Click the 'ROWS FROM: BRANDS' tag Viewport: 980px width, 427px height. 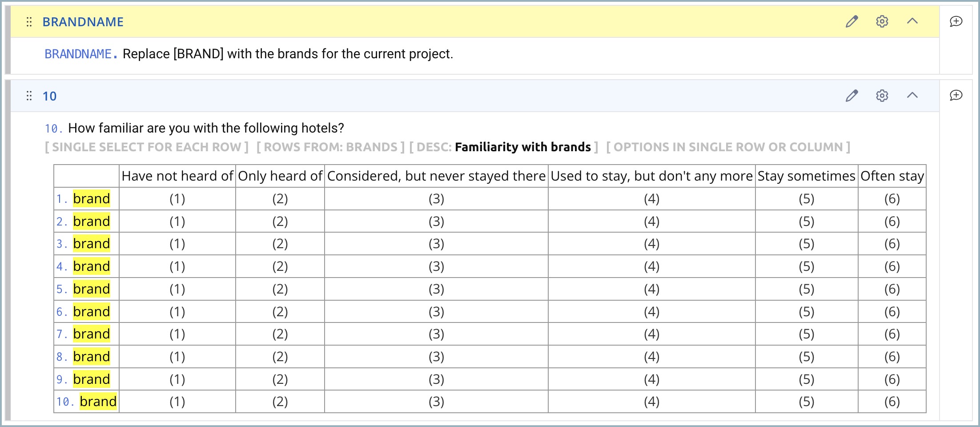[330, 147]
